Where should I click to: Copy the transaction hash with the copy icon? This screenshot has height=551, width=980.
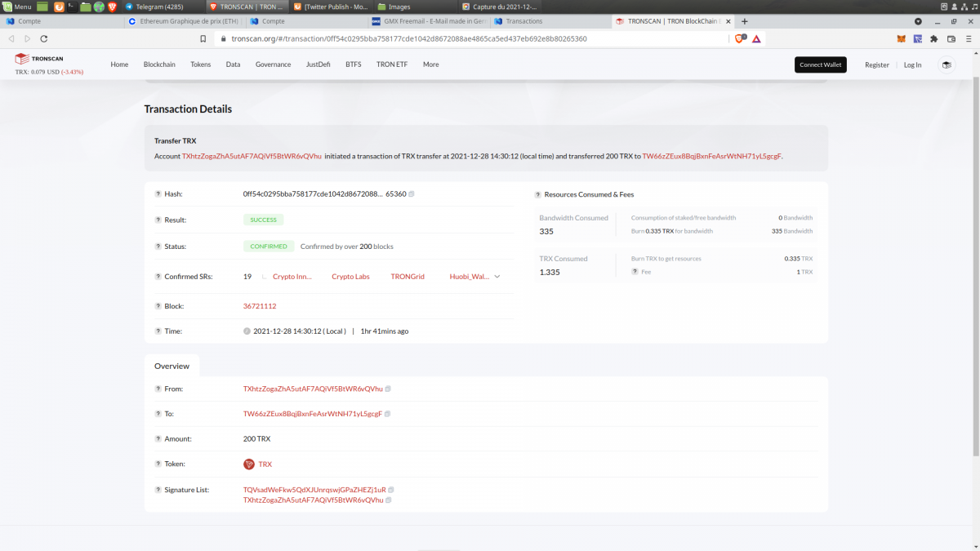[412, 194]
